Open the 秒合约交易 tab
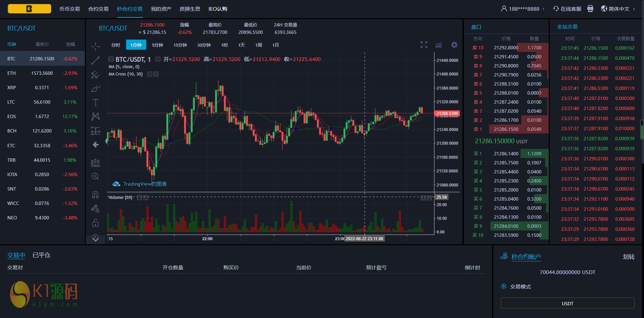644x318 pixels. coord(130,9)
